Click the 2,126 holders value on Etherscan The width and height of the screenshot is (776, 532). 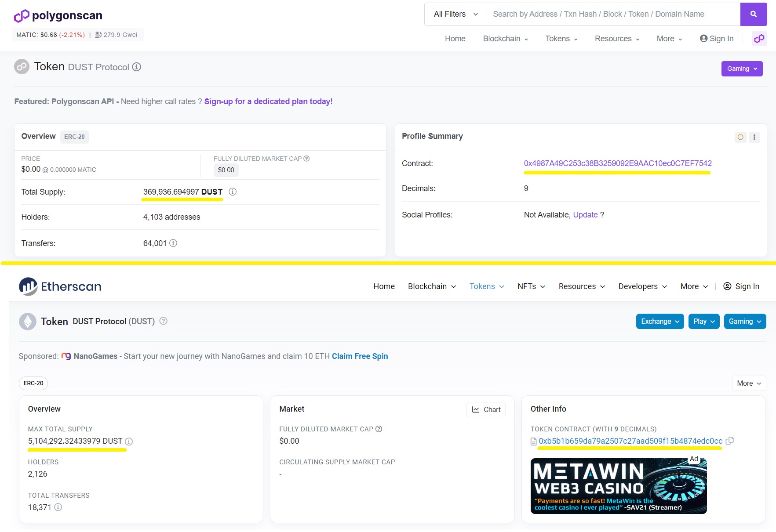coord(37,474)
